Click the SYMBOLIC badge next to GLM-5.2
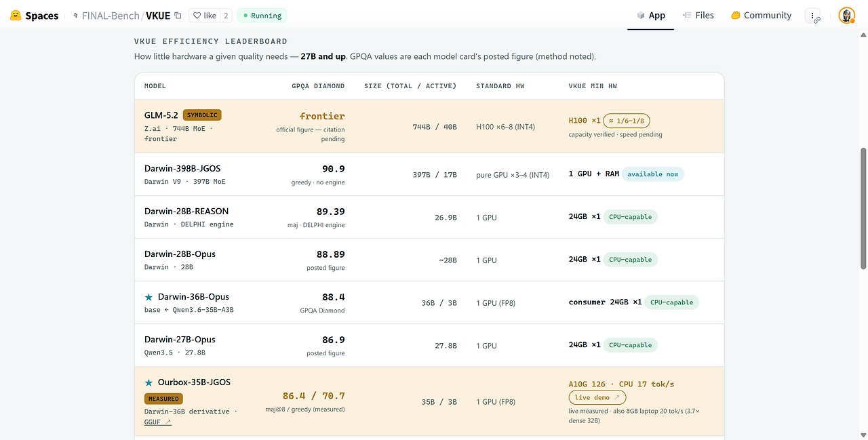The width and height of the screenshot is (868, 440). [202, 115]
